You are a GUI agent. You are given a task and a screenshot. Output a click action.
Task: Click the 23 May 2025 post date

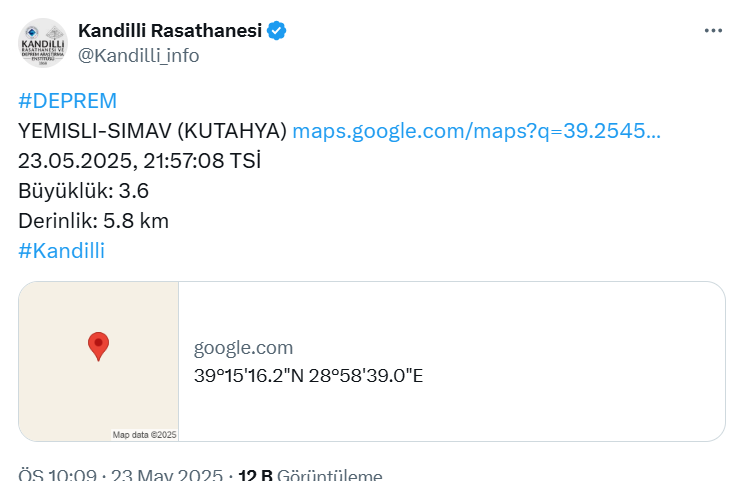pyautogui.click(x=167, y=475)
